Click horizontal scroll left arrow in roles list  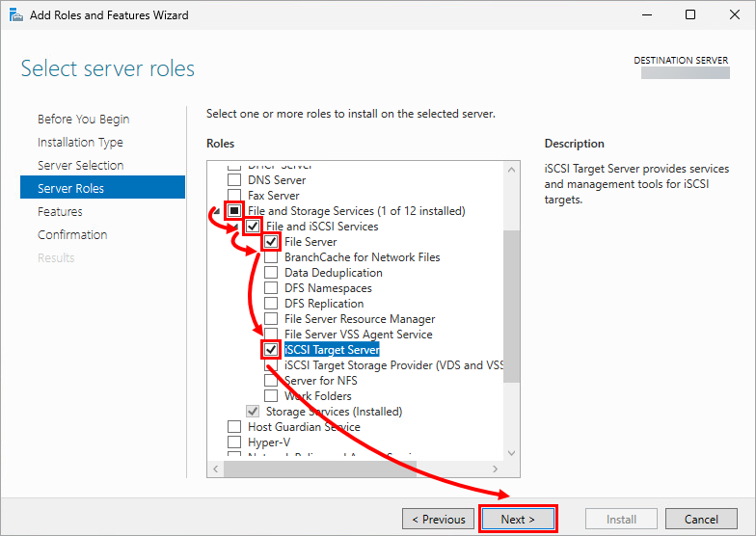[x=216, y=469]
